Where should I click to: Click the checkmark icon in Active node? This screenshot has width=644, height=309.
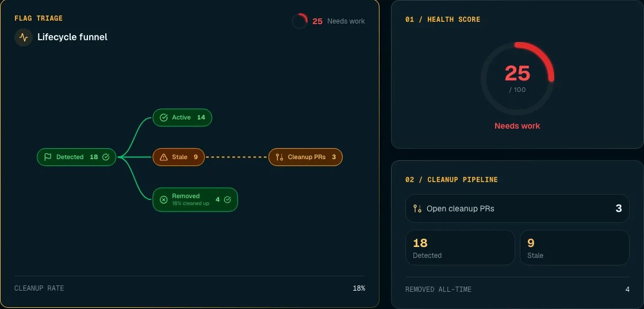[163, 118]
